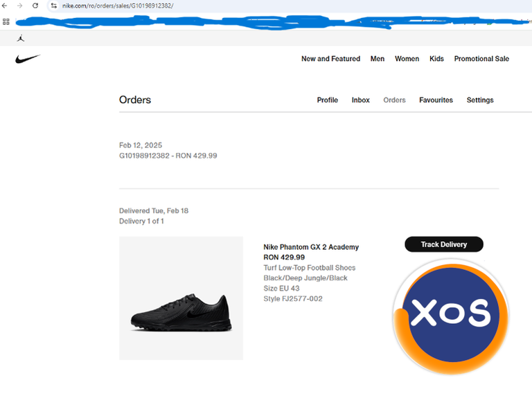Click the Track Delivery button
The image size is (532, 398).
(x=444, y=244)
